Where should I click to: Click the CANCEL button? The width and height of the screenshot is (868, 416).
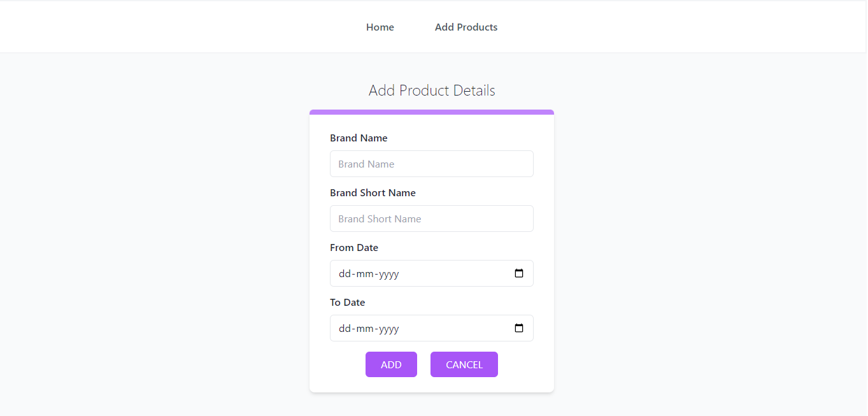[x=464, y=364]
